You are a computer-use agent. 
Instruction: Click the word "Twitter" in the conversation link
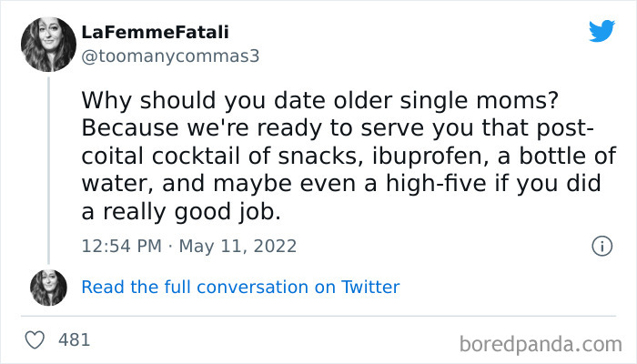point(369,287)
